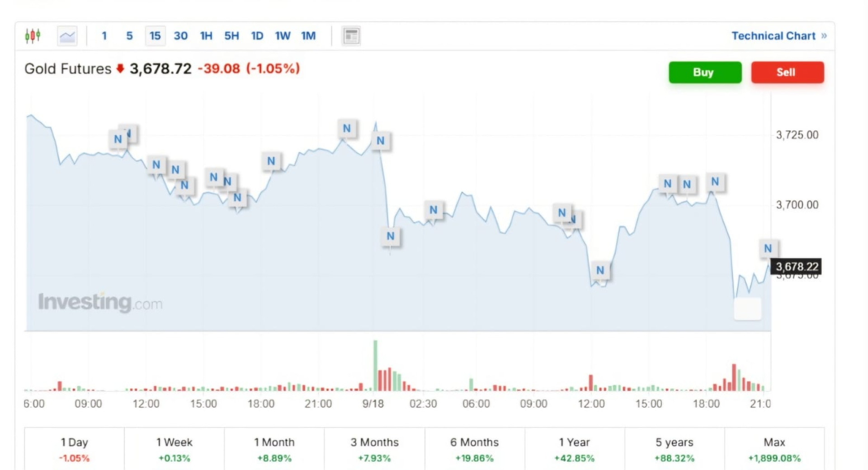868x470 pixels.
Task: Open news marker just before the 9/18 peak
Action: pyautogui.click(x=347, y=128)
